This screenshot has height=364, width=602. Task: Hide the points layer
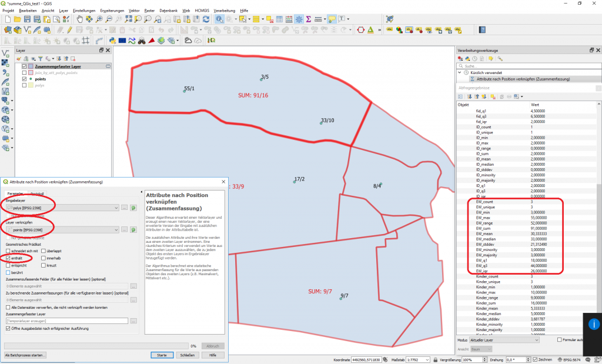24,79
